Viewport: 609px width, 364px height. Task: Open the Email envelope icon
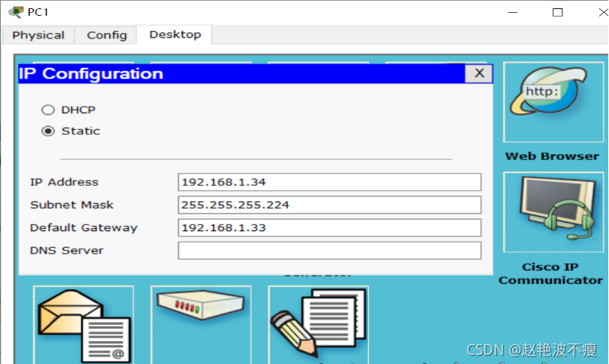coord(84,325)
